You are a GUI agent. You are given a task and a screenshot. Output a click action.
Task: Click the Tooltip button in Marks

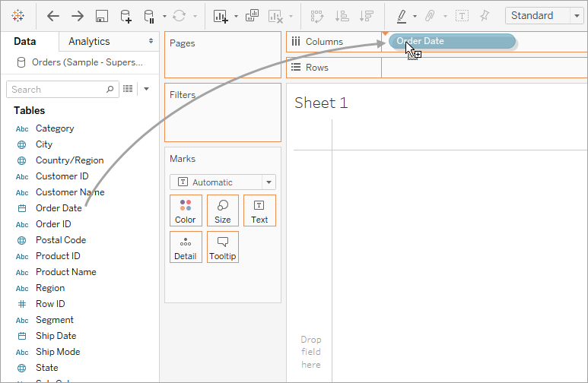point(223,247)
